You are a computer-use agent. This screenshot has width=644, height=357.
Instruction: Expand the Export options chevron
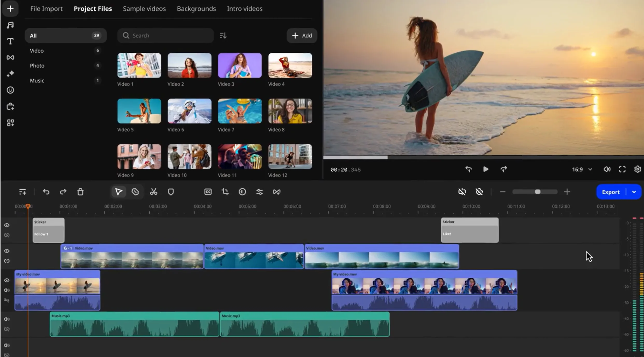(x=634, y=192)
